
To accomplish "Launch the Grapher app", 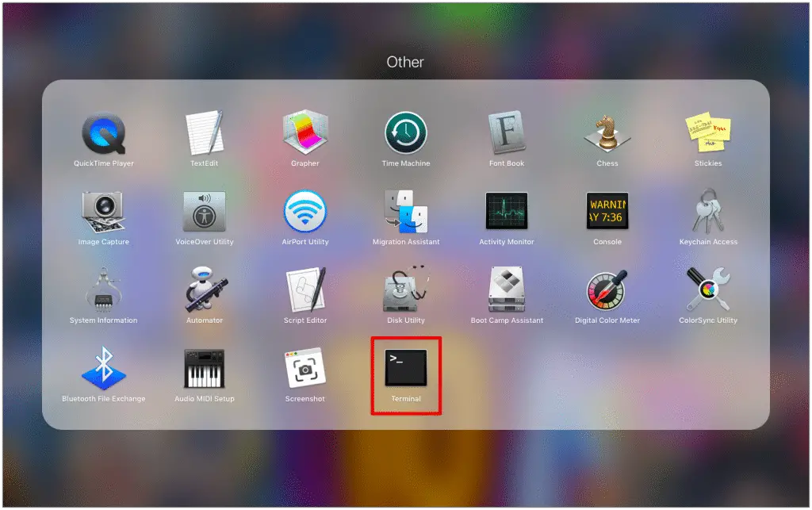I will pos(304,135).
